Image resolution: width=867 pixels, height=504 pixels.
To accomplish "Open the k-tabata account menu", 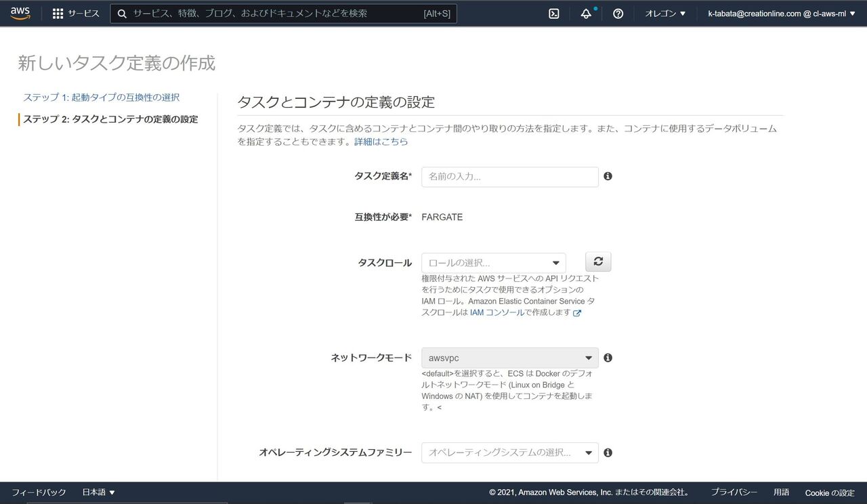I will (x=781, y=14).
